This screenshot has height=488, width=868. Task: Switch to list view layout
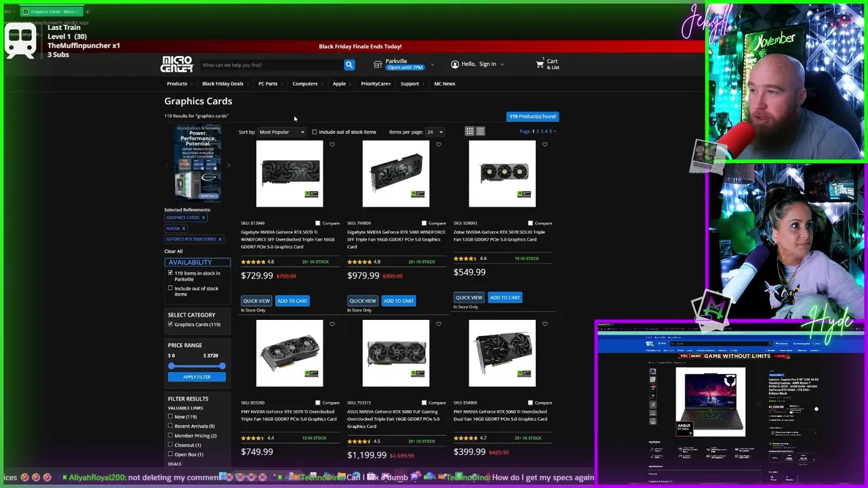pyautogui.click(x=480, y=131)
